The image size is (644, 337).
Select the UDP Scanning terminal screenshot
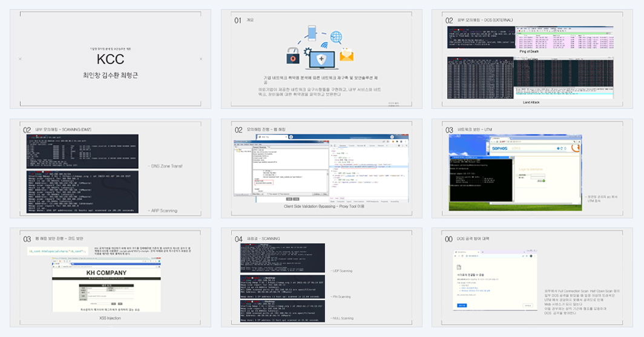(x=283, y=258)
